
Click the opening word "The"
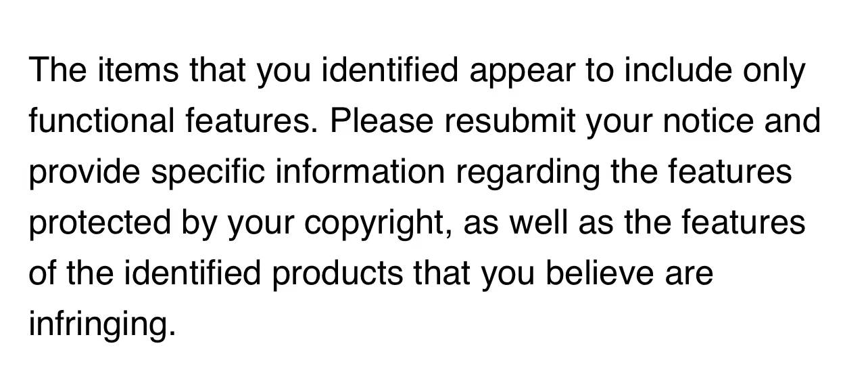click(x=59, y=71)
